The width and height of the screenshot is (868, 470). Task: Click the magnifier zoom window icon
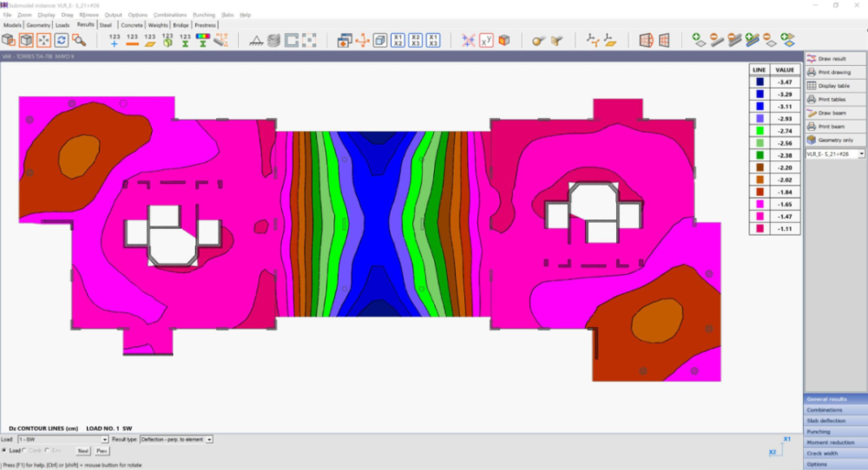[x=79, y=40]
